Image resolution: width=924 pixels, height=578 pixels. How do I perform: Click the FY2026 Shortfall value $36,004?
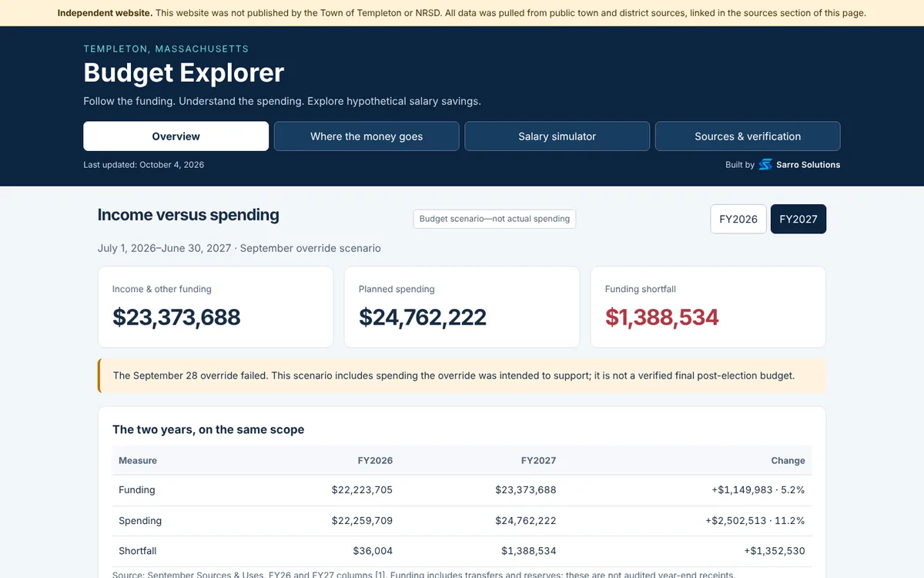(373, 551)
